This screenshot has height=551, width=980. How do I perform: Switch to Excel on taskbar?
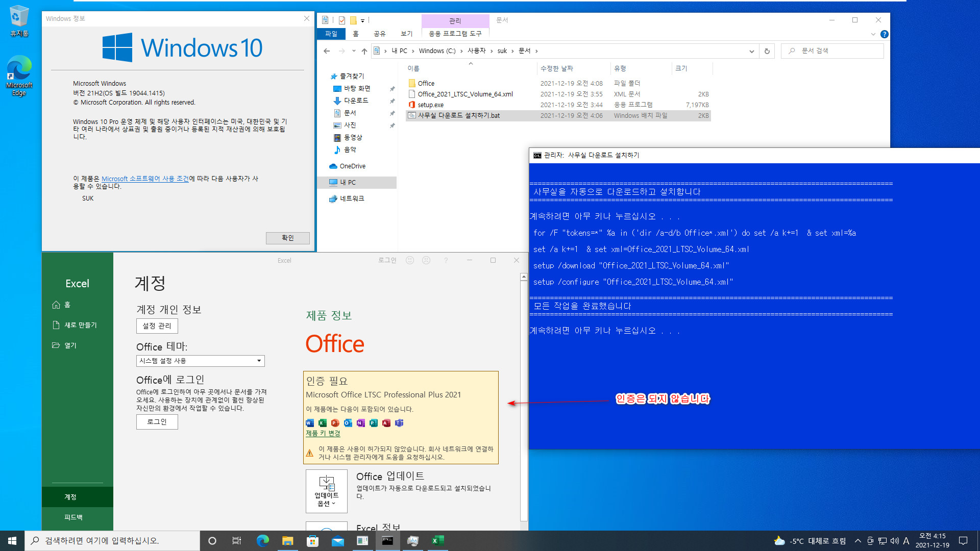point(437,541)
